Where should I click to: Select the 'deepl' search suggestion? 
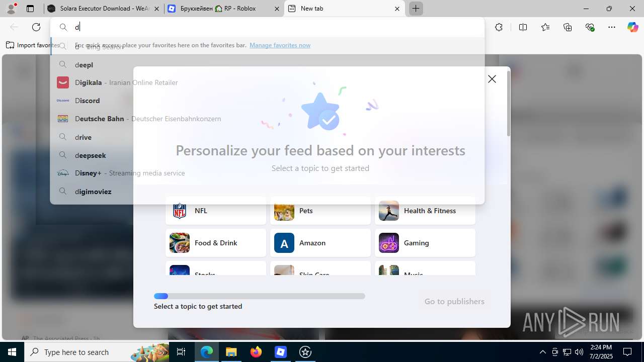click(x=267, y=64)
